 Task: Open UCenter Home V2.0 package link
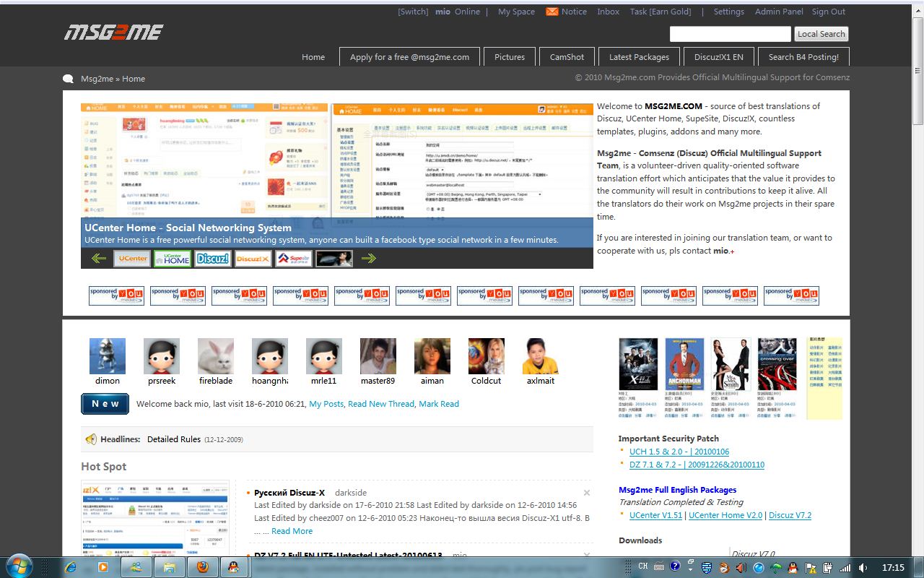(x=725, y=515)
